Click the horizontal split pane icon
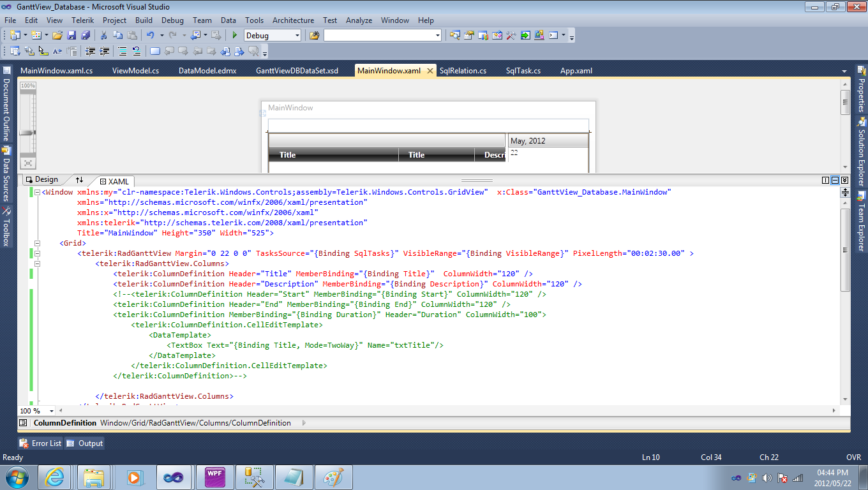 (835, 181)
